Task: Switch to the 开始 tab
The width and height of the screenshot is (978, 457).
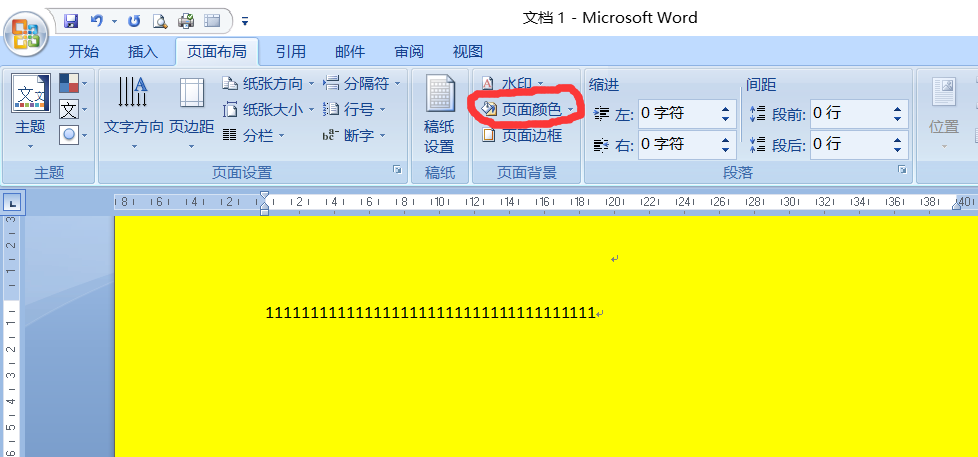Action: pyautogui.click(x=84, y=52)
